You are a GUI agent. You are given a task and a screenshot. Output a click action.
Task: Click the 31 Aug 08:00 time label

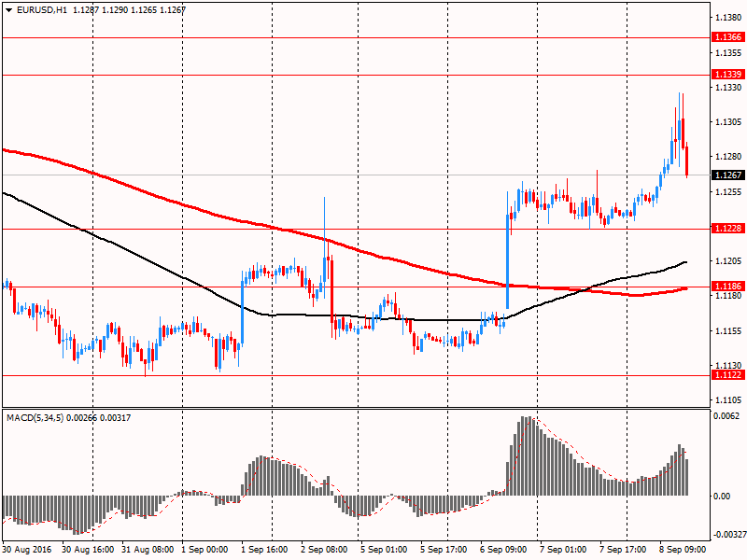148,550
